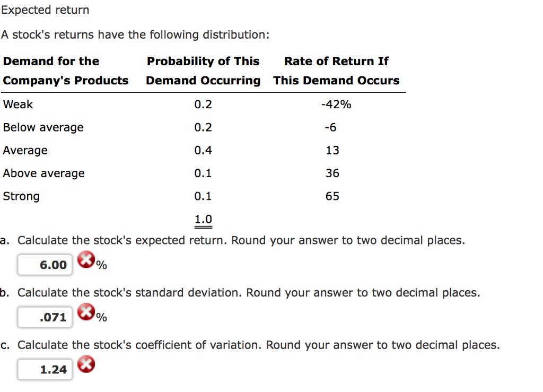
Task: Click the Strong demand row
Action: (x=21, y=196)
